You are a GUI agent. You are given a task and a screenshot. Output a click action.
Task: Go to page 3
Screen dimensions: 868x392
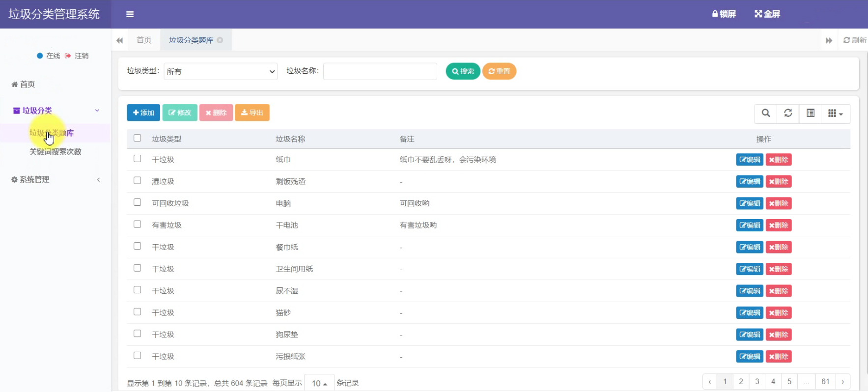coord(757,382)
